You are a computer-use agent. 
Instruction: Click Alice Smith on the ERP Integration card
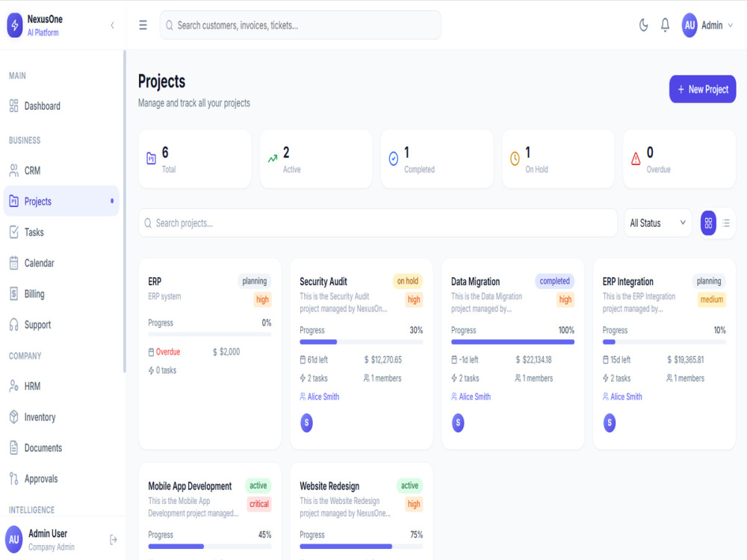tap(627, 396)
